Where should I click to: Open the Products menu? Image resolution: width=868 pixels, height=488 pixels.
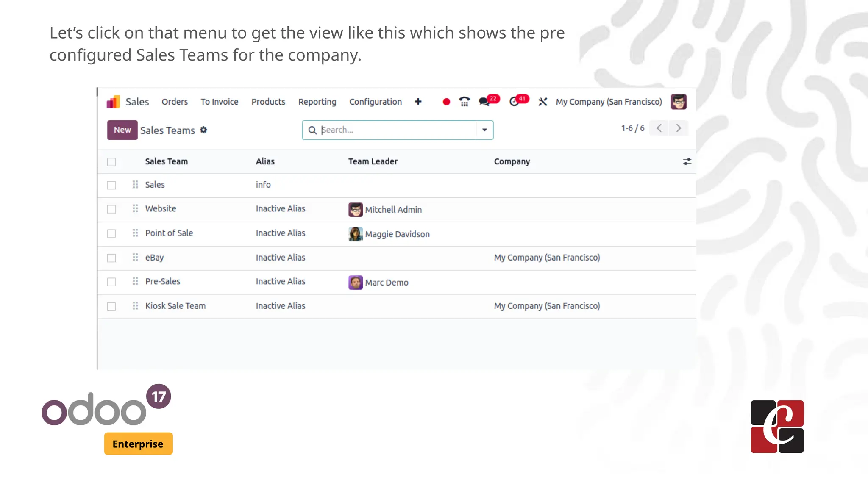point(268,102)
